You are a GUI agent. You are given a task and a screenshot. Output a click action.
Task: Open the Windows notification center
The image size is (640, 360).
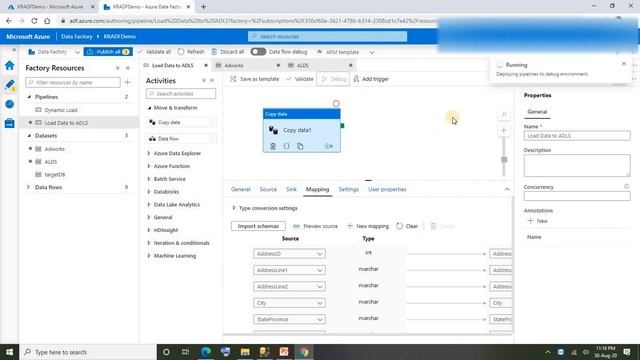pyautogui.click(x=627, y=352)
